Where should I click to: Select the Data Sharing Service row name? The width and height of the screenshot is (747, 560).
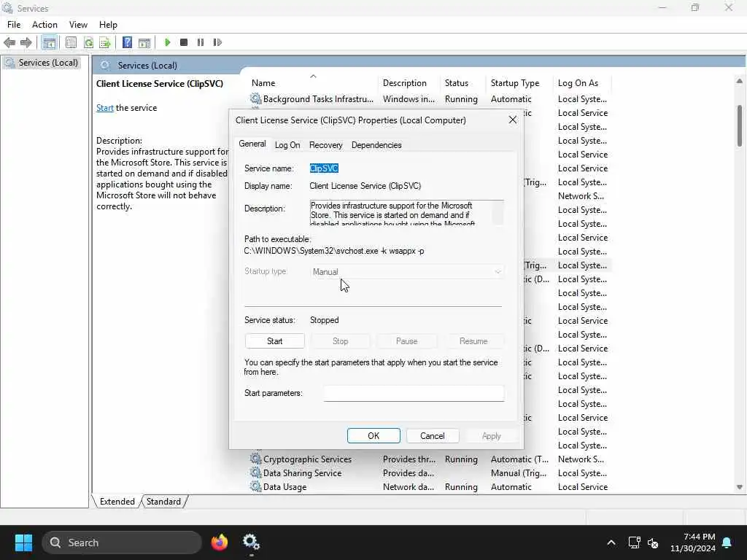[302, 472]
